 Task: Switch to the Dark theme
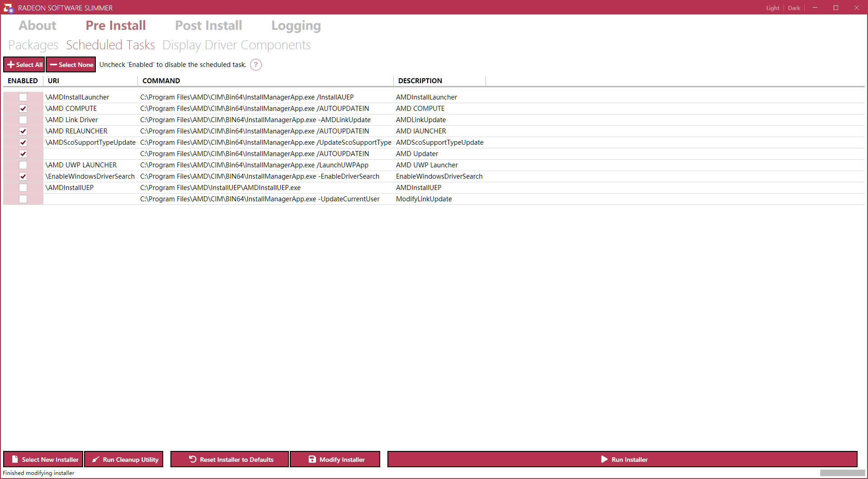click(x=794, y=8)
